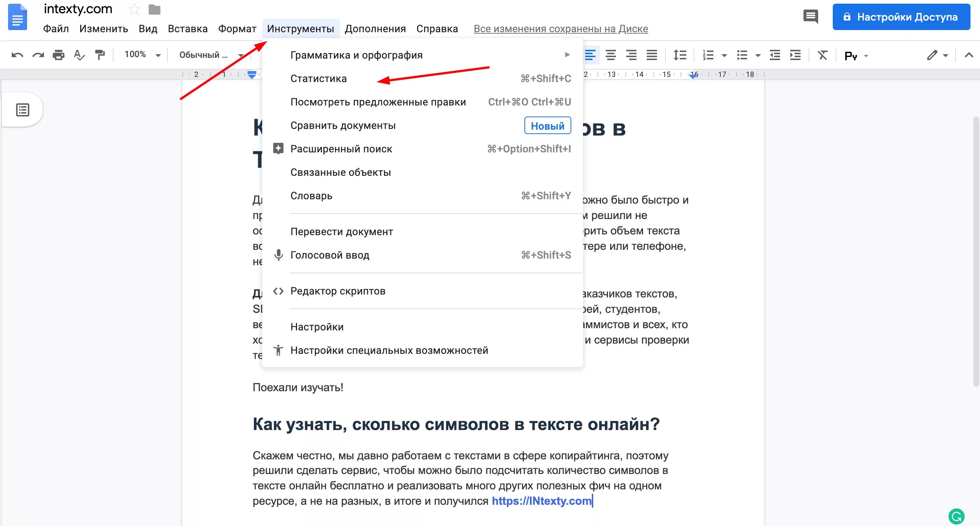The width and height of the screenshot is (980, 526).
Task: Click the Поехали изучать! paragraph
Action: coord(298,388)
